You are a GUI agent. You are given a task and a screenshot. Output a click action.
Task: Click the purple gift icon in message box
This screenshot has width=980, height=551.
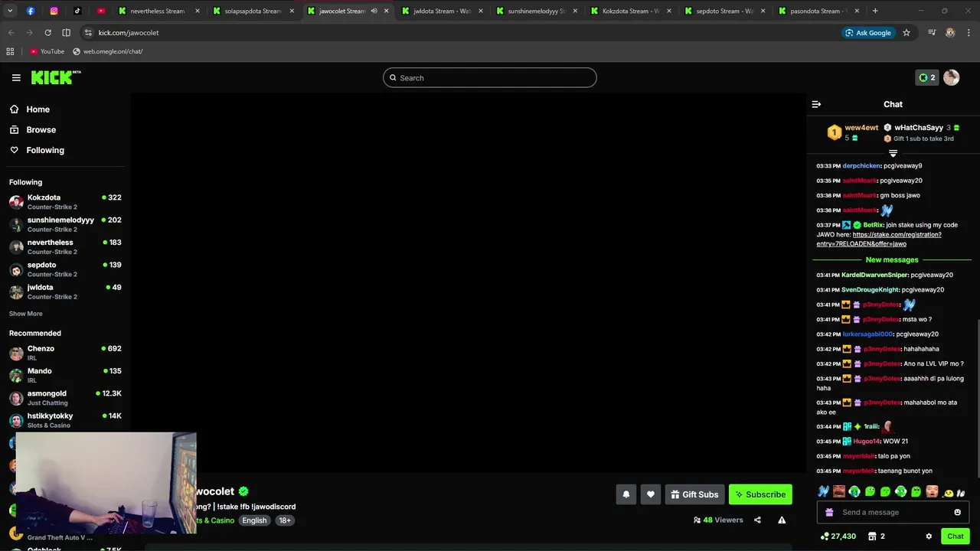coord(829,513)
